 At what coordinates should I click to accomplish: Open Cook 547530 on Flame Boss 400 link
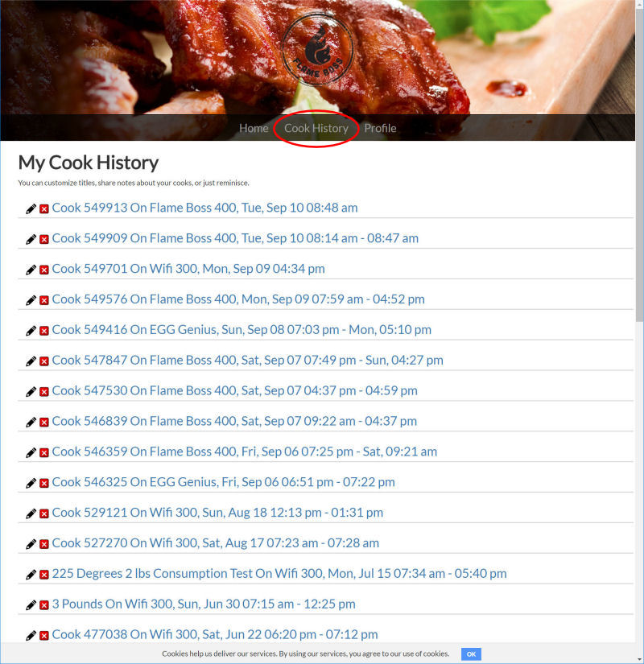click(x=235, y=390)
